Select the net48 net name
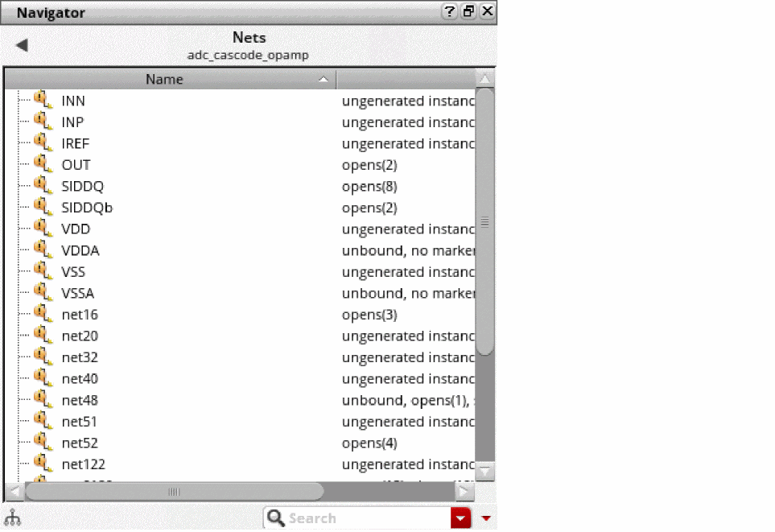The height and width of the screenshot is (532, 775). coord(80,400)
